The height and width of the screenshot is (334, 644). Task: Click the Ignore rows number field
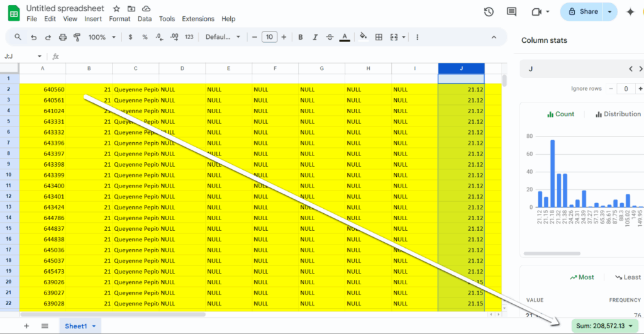tap(626, 89)
